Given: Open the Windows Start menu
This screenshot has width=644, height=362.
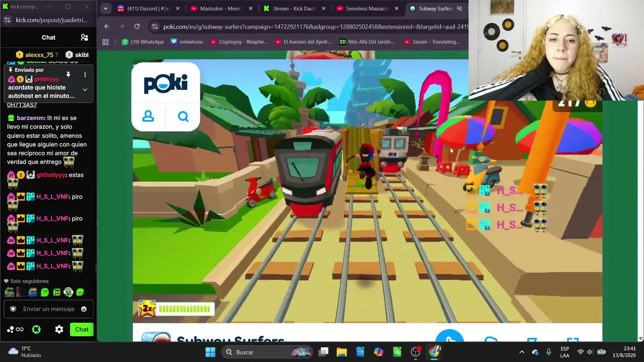Looking at the screenshot, I should (210, 352).
